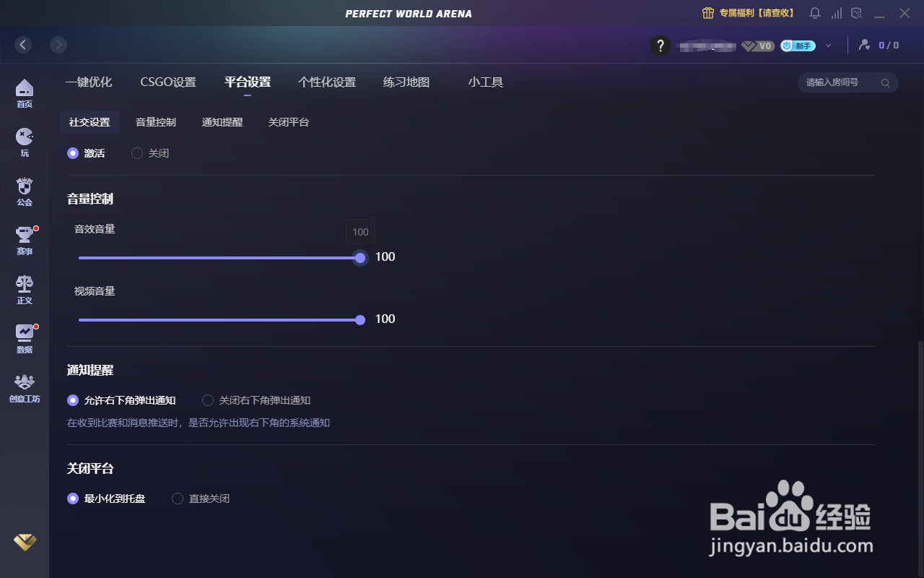
Task: Click the 音效音量 slider handle
Action: click(x=360, y=258)
